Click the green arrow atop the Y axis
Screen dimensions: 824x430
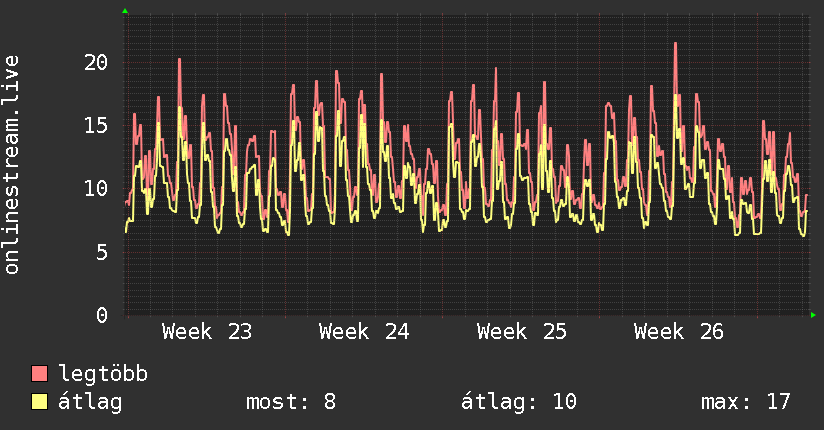click(x=125, y=11)
